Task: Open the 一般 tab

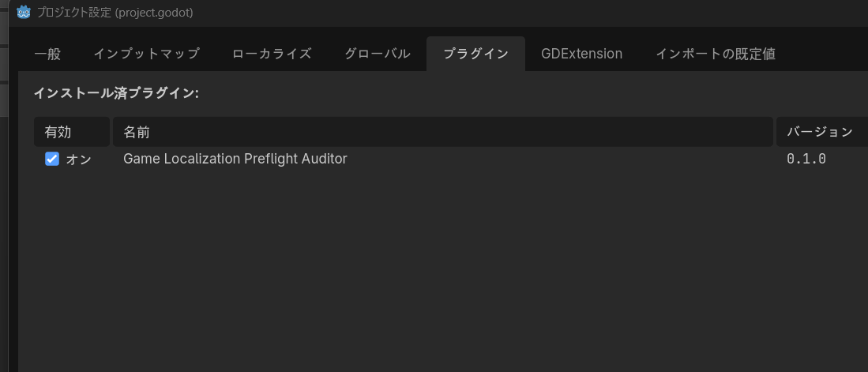Action: pyautogui.click(x=47, y=54)
